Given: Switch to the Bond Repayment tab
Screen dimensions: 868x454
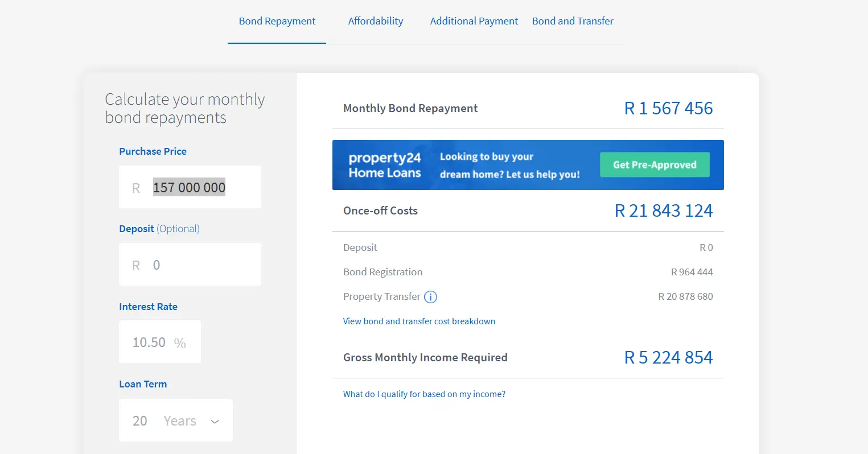Looking at the screenshot, I should coord(277,22).
